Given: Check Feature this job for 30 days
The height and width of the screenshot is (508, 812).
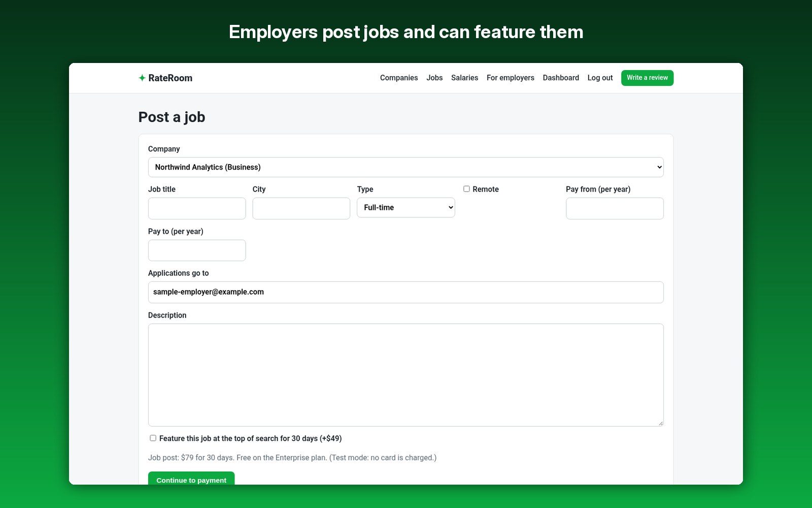Looking at the screenshot, I should pos(153,438).
